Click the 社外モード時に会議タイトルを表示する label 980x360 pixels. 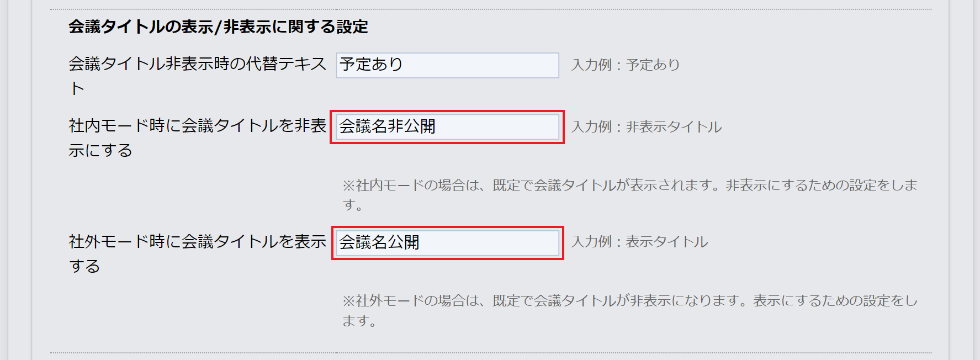coord(197,242)
